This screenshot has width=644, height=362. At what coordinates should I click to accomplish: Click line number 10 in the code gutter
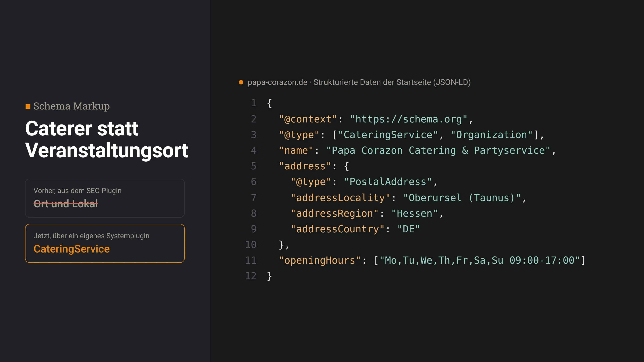pyautogui.click(x=251, y=245)
